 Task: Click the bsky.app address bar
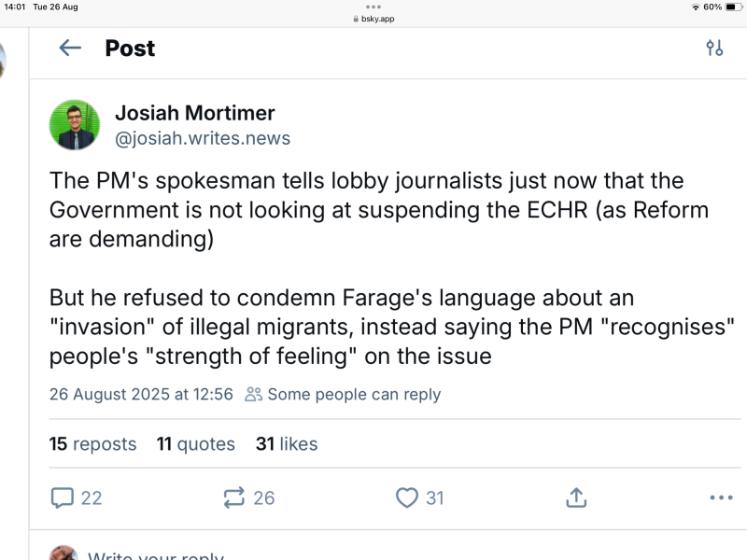pos(373,18)
